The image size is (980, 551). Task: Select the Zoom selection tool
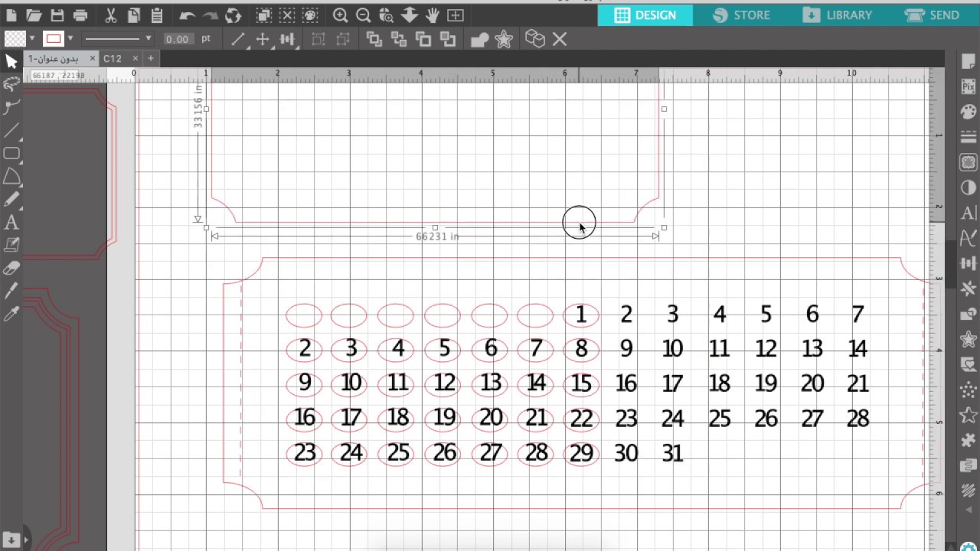pos(387,15)
